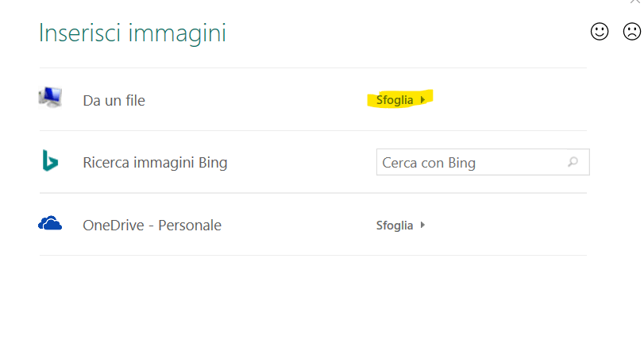Screen dimensions: 644x355
Task: Open Sfoglia for Da un file
Action: [x=395, y=100]
